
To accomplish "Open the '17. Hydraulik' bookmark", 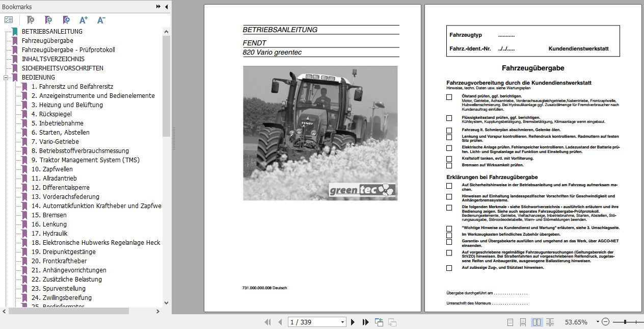I will [49, 233].
